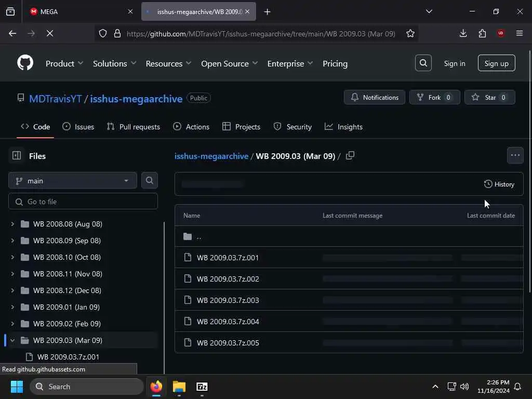Open the Security tab
The image size is (532, 399).
(x=292, y=127)
